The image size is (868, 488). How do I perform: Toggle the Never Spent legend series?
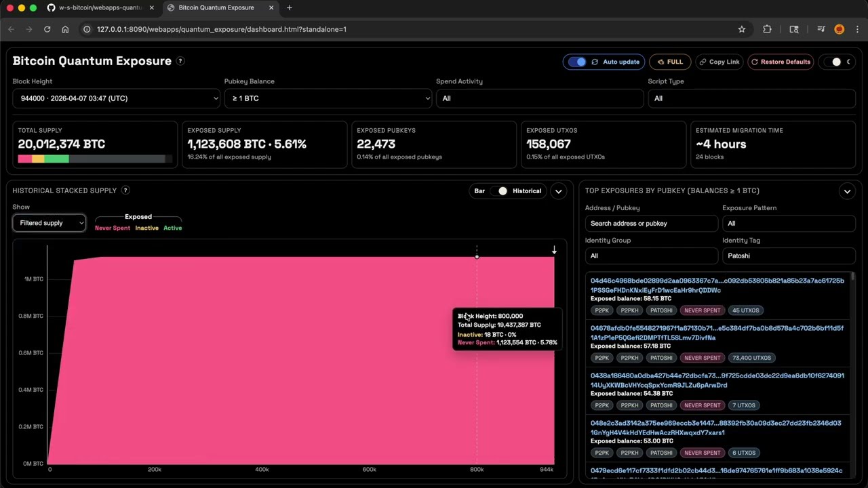pos(113,228)
